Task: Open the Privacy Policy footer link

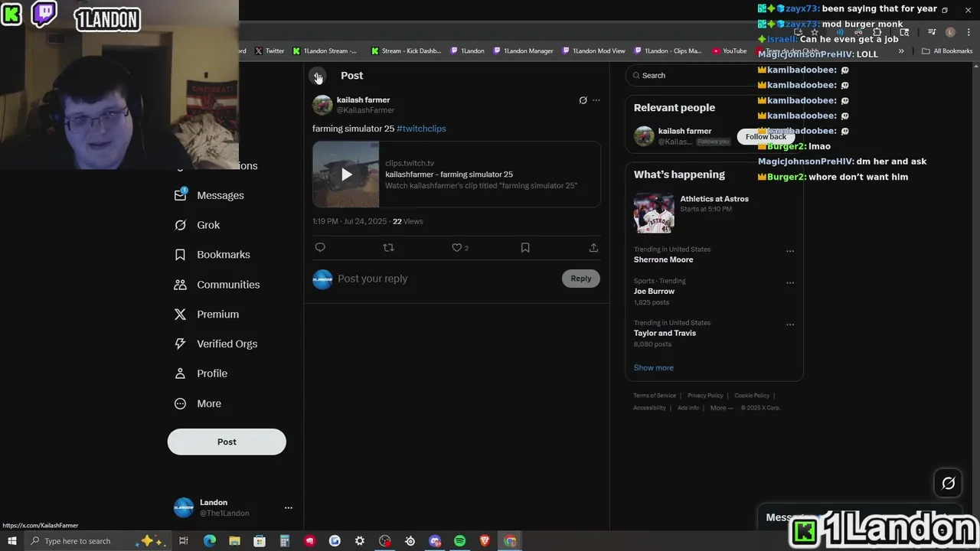Action: pos(705,396)
